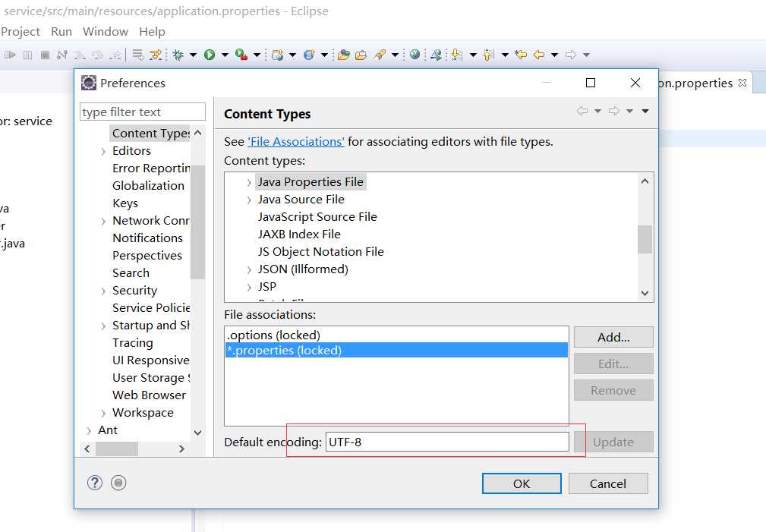Click the New Java Package toolbar icon
The image size is (766, 532).
(278, 55)
